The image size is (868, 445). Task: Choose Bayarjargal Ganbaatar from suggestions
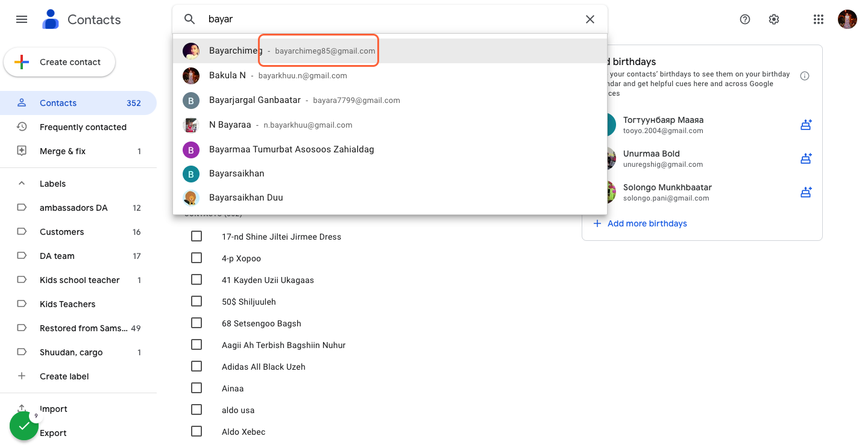point(390,101)
